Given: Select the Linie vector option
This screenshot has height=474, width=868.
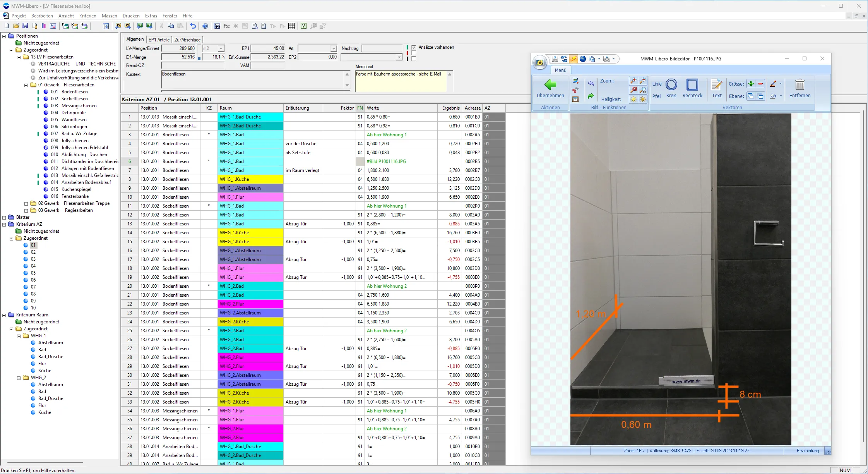Looking at the screenshot, I should (x=657, y=84).
